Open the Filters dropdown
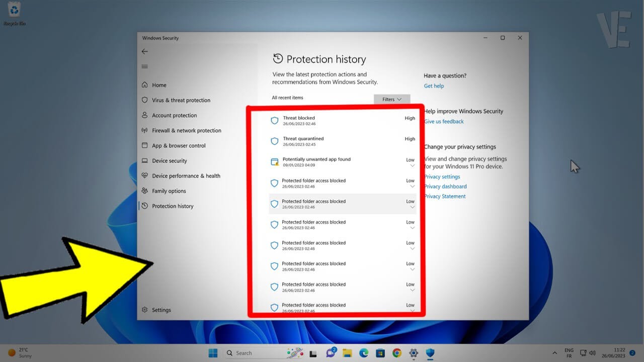 click(x=392, y=99)
